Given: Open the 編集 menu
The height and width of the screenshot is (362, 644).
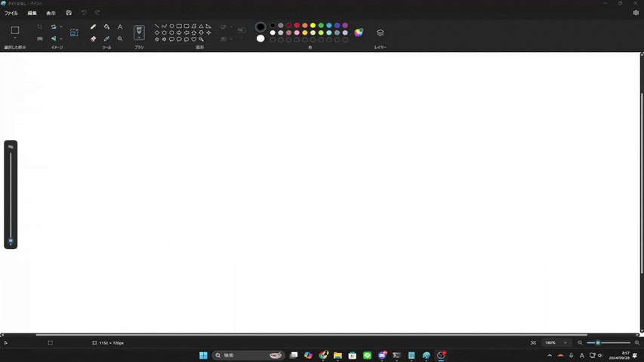Looking at the screenshot, I should (x=32, y=13).
